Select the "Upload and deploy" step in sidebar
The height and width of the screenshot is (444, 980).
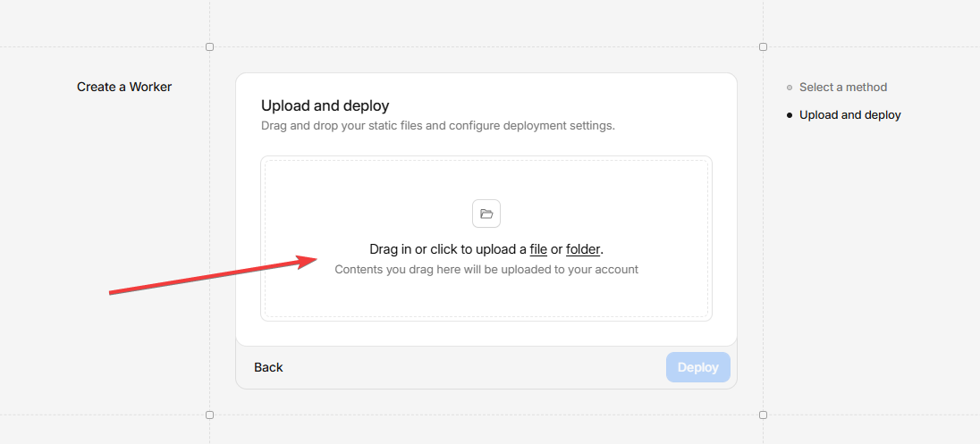click(849, 115)
